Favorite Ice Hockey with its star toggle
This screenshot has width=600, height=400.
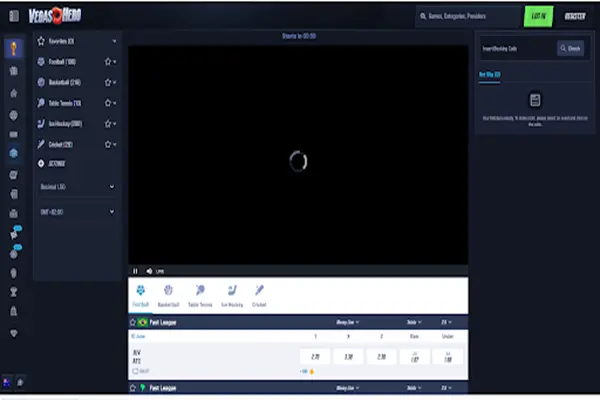(x=108, y=124)
